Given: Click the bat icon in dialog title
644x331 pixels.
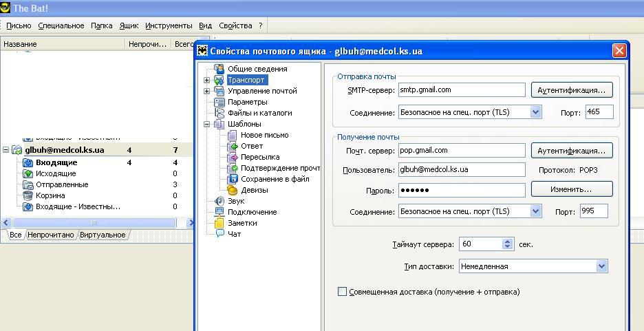Looking at the screenshot, I should (x=202, y=51).
